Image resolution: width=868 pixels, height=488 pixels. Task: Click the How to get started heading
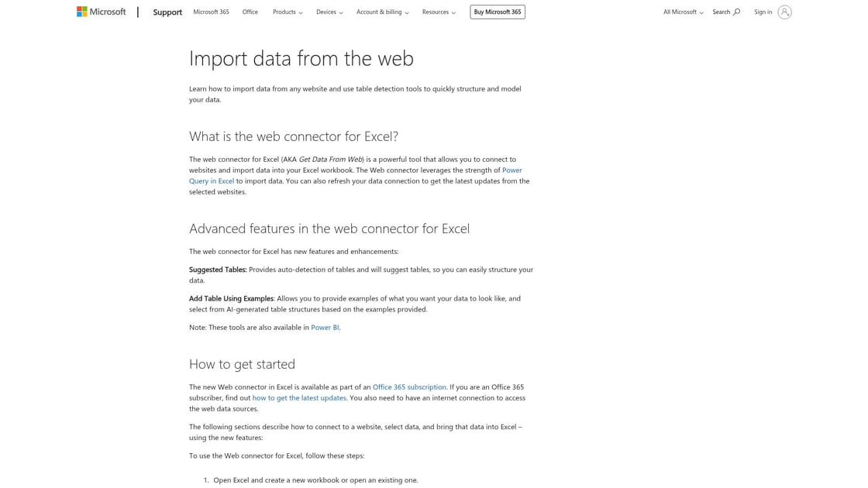pyautogui.click(x=242, y=364)
